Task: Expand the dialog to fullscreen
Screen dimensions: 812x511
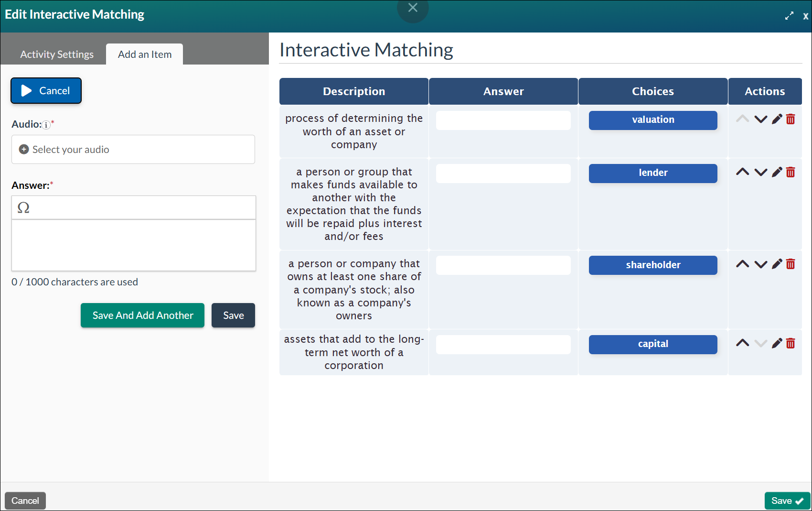Action: tap(789, 15)
